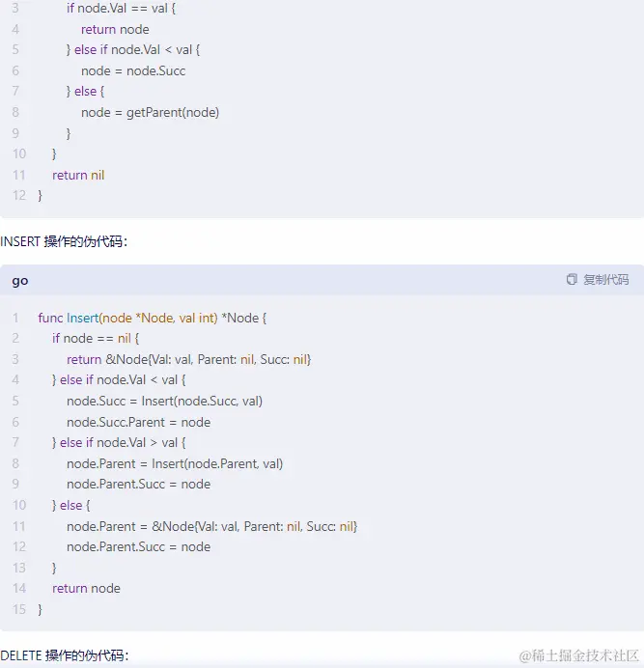Click line 'node.Succ.Parent = node'
The image size is (644, 668).
[138, 422]
